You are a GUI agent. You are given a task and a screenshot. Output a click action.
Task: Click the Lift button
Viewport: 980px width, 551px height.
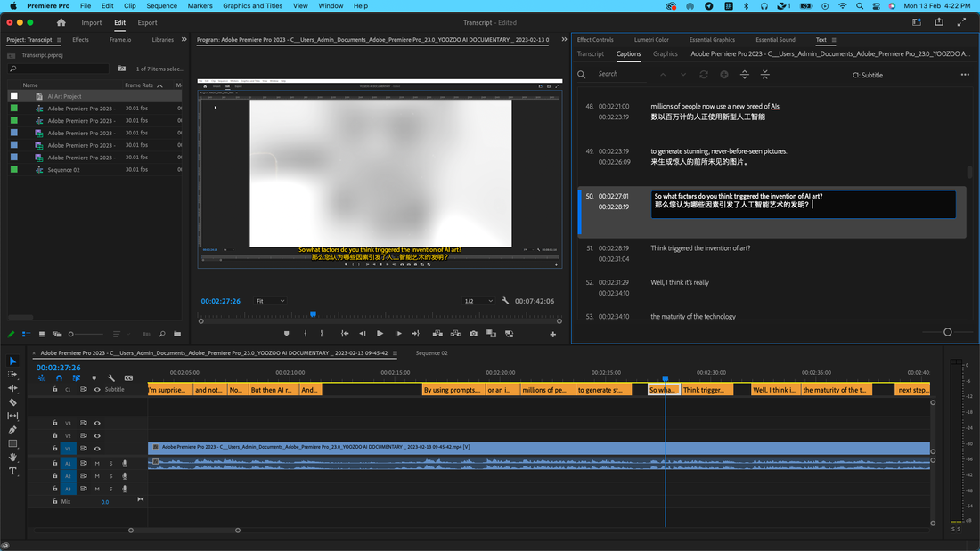(x=437, y=334)
